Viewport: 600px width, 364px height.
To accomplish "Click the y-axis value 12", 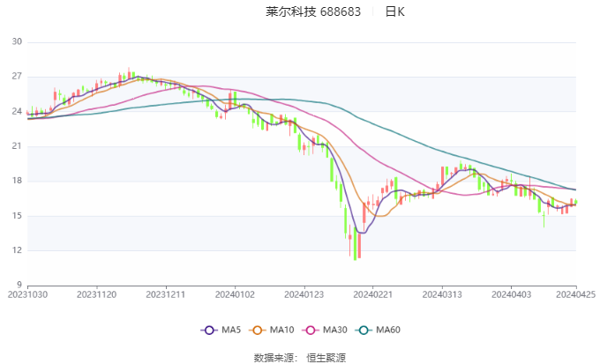I will (17, 250).
